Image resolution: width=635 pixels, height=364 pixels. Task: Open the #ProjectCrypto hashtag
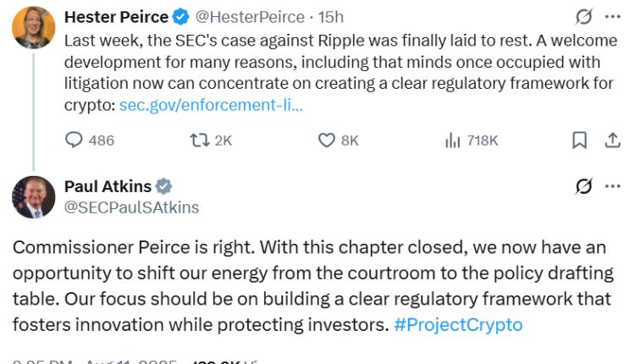click(x=458, y=324)
